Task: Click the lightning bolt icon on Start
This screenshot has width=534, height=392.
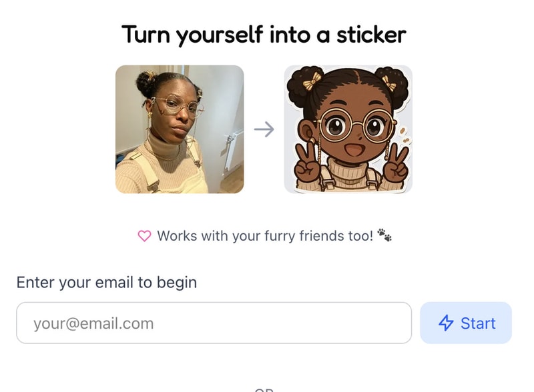Action: coord(446,323)
